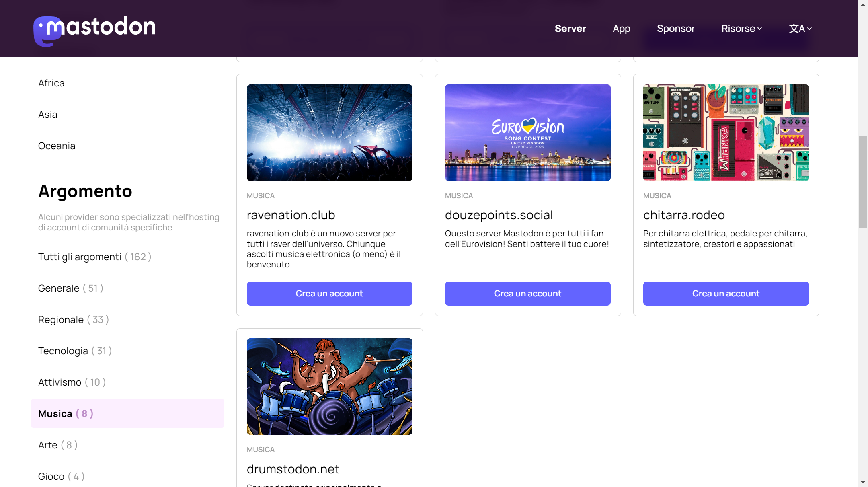Viewport: 868px width, 487px height.
Task: Expand the Risorse dropdown menu
Action: tap(741, 29)
